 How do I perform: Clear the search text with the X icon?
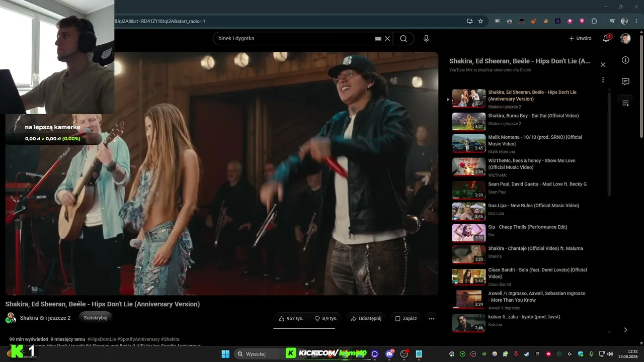[x=387, y=39]
